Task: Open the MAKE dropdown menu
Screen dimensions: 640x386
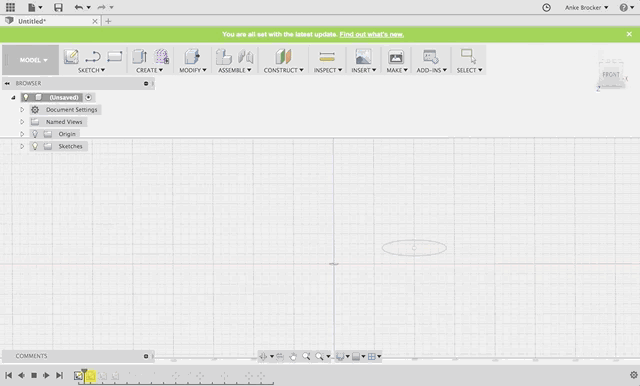Action: (x=397, y=70)
